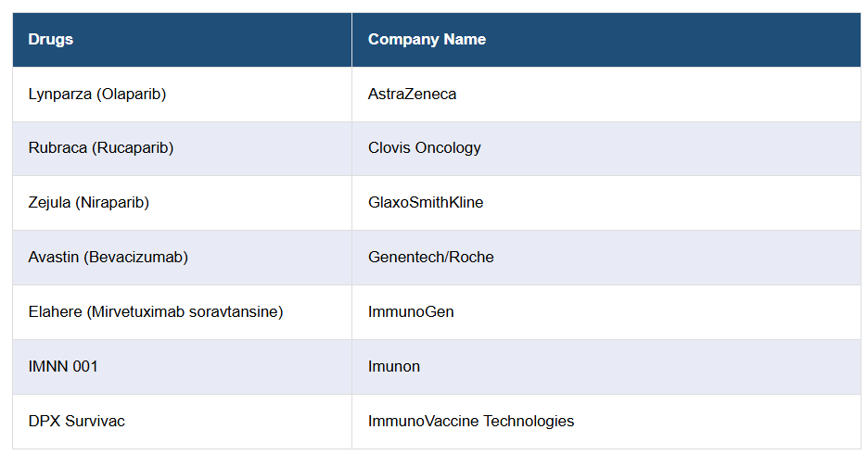Click the AstraZeneca company cell
Screen dimensions: 868x455
[x=412, y=94]
